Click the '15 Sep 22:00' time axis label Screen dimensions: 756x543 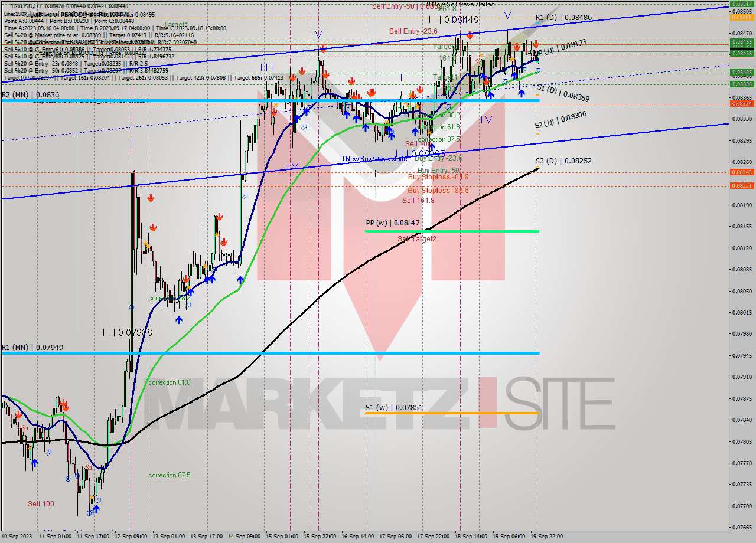coord(320,537)
